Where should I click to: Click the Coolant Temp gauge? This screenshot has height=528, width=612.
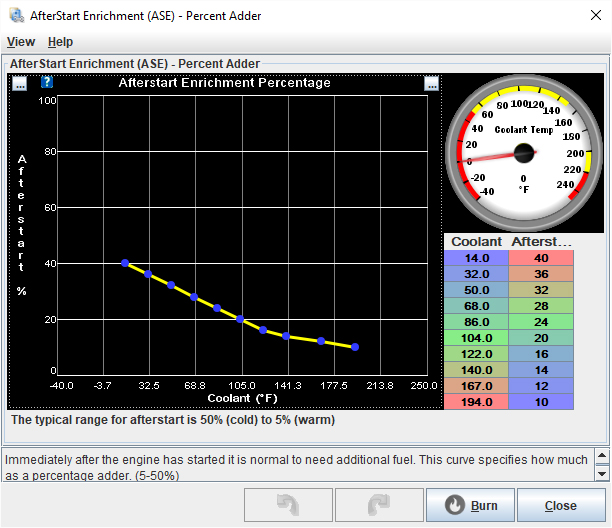tap(522, 153)
